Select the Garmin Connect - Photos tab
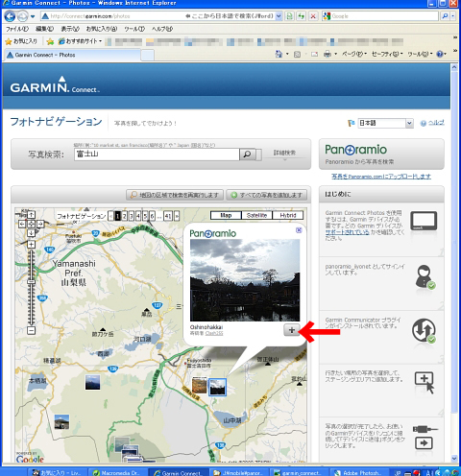 point(72,55)
